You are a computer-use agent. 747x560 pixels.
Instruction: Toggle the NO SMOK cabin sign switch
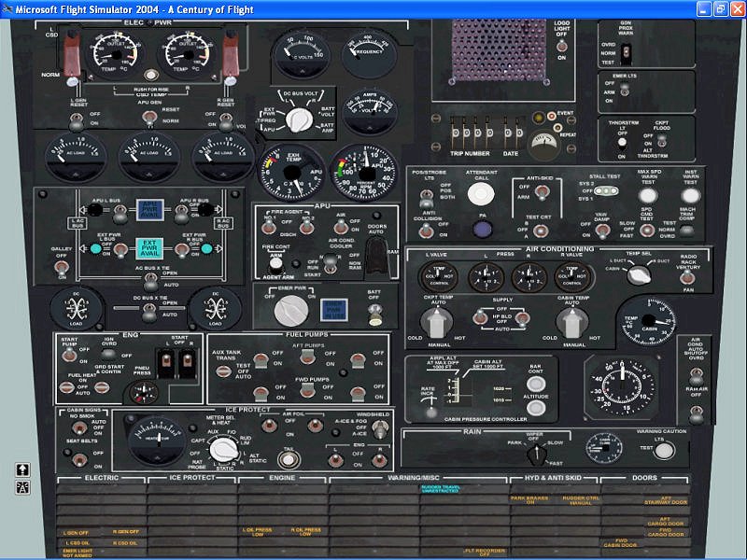[x=79, y=428]
